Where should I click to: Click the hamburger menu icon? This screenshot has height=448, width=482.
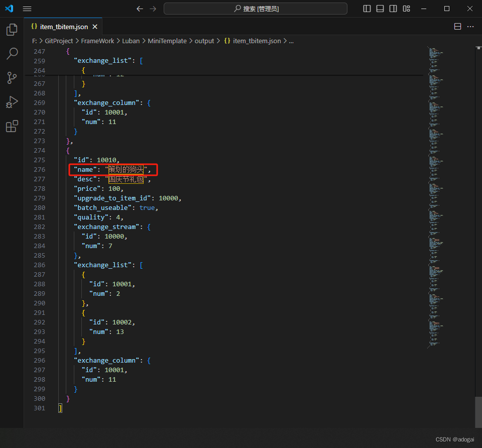[27, 9]
